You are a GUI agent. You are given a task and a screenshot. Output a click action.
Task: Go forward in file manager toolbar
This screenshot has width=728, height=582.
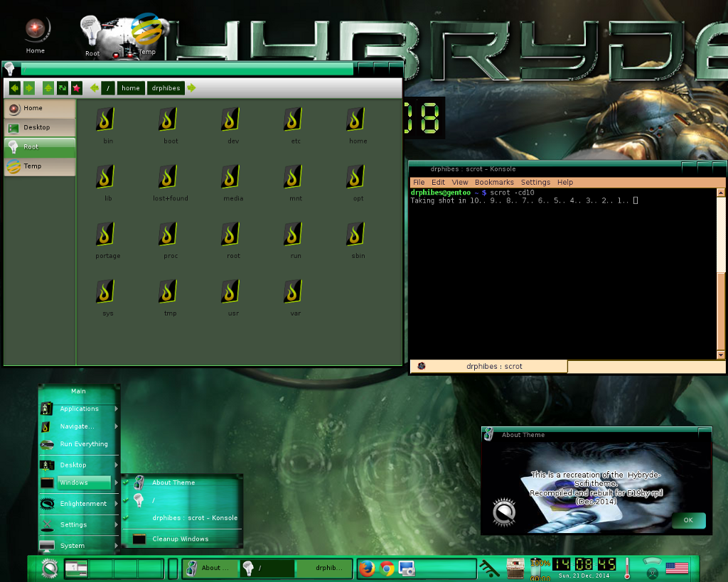pos(29,87)
